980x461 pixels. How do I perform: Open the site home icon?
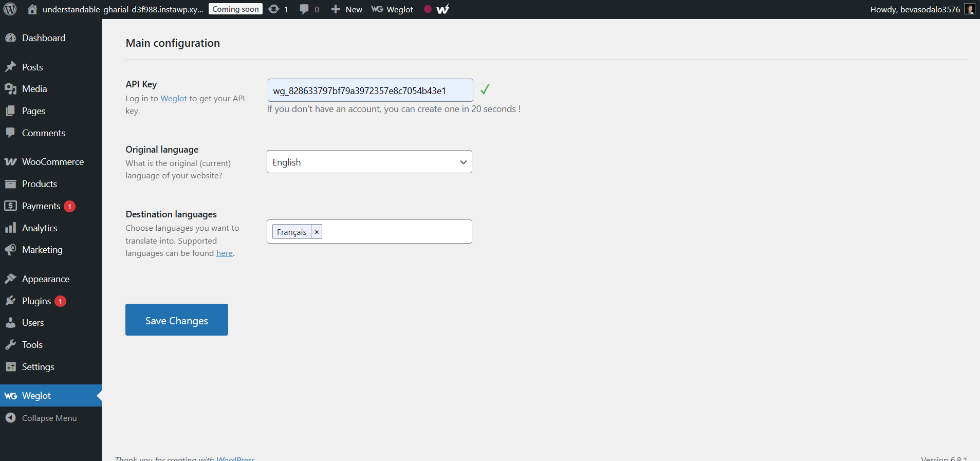pos(32,9)
